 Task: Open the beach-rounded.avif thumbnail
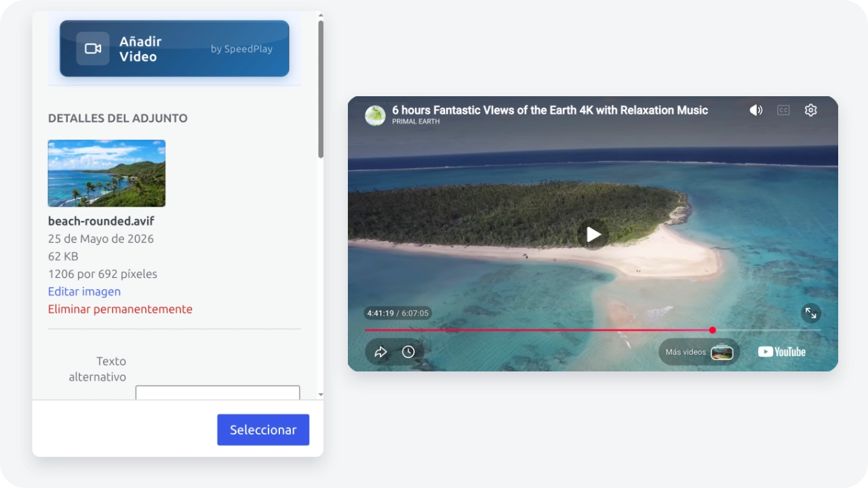(x=106, y=174)
